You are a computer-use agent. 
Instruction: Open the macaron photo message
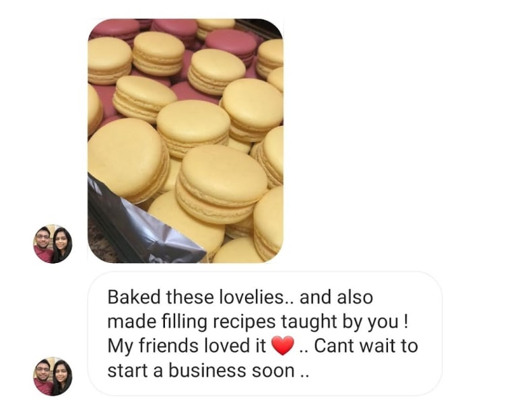click(185, 141)
